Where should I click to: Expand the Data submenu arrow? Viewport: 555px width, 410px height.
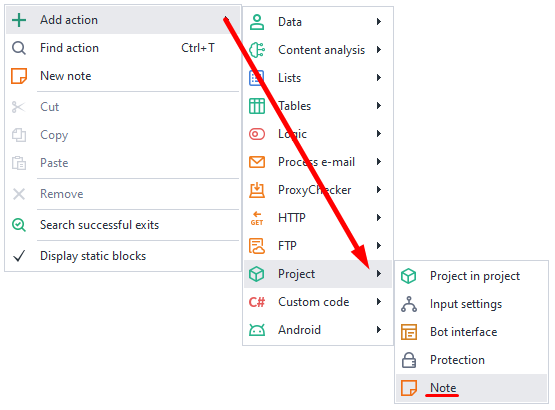pyautogui.click(x=379, y=22)
